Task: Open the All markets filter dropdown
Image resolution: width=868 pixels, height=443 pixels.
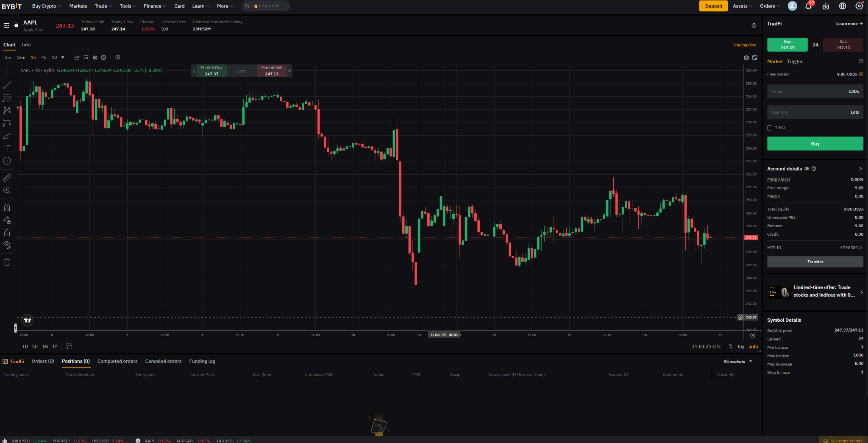Action: pos(737,361)
